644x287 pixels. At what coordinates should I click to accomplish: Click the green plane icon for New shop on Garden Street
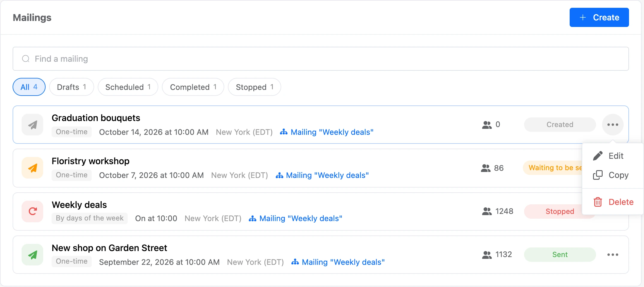(x=32, y=255)
